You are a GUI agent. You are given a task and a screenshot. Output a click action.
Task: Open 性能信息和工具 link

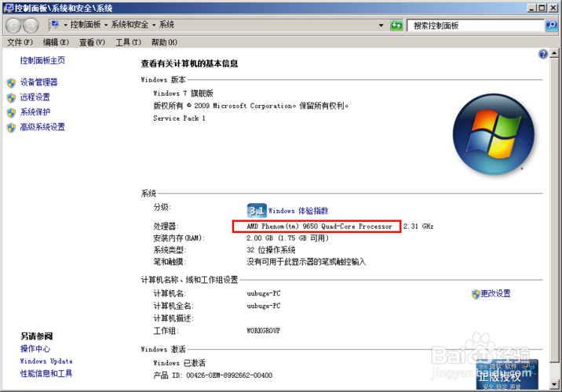46,374
